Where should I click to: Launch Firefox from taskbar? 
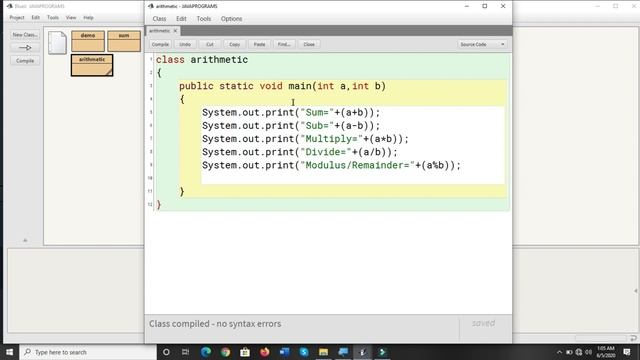click(264, 352)
